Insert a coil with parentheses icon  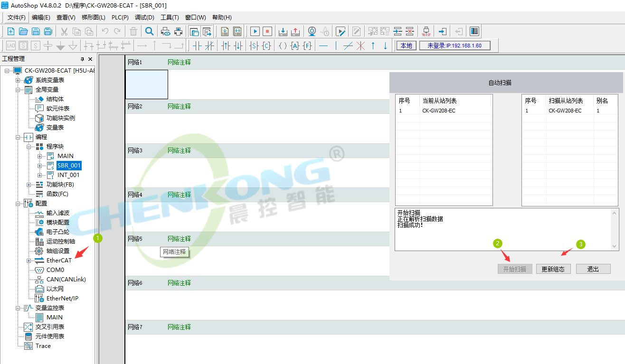pos(283,46)
